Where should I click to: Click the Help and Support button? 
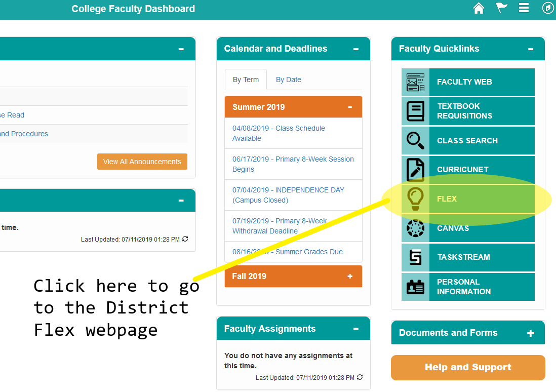point(468,368)
